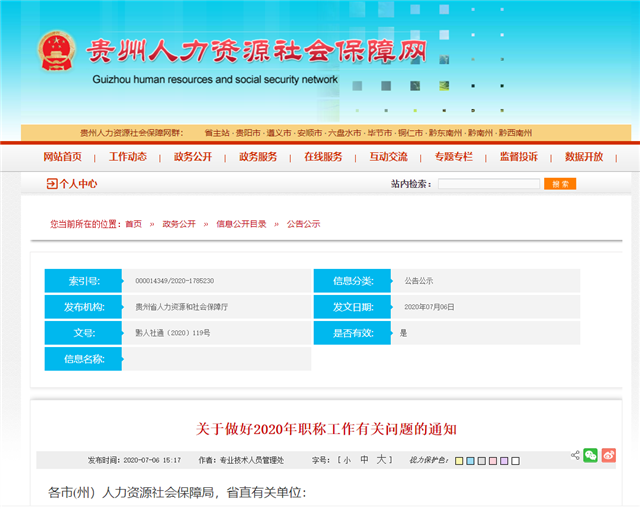
Task: Set font size to 大
Action: click(x=381, y=460)
